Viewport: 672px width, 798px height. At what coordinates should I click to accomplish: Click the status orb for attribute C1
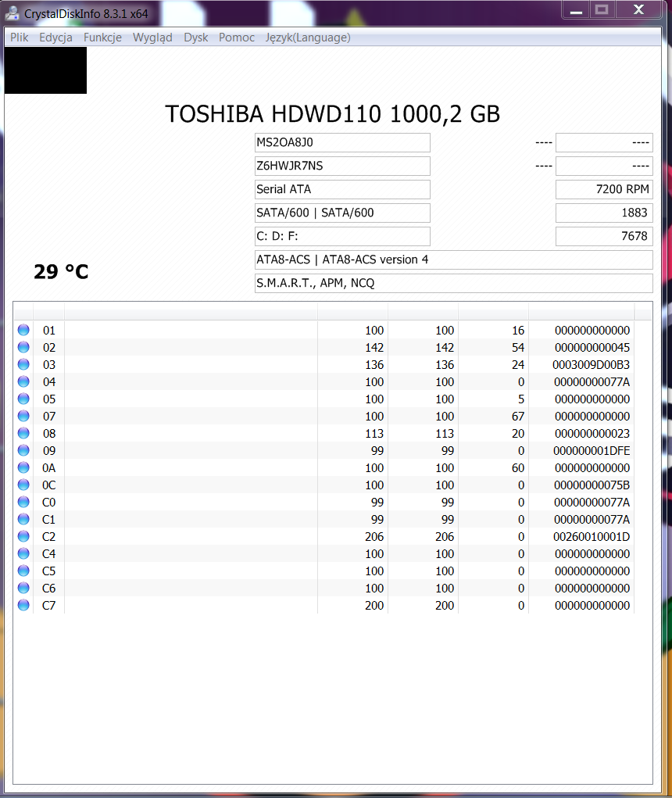[23, 519]
